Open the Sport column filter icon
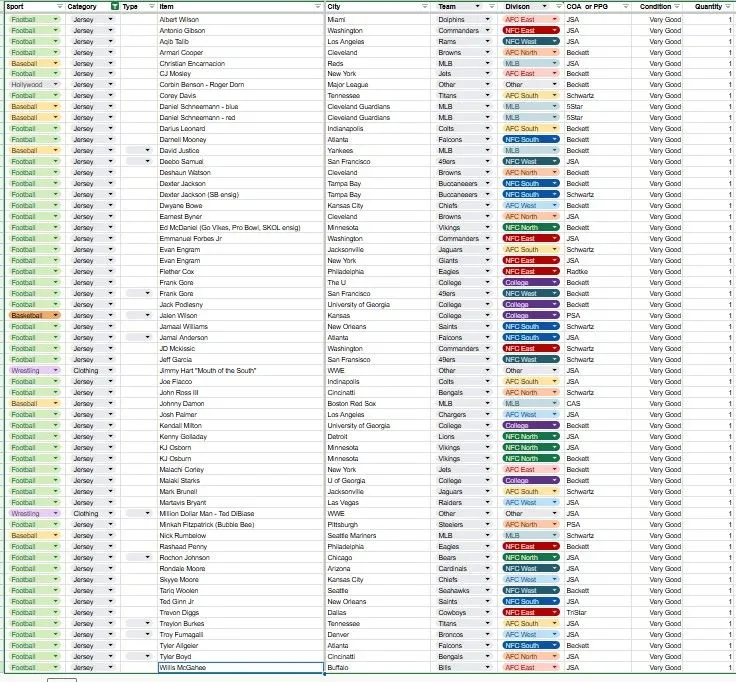Viewport: 736px width, 682px height. click(60, 7)
